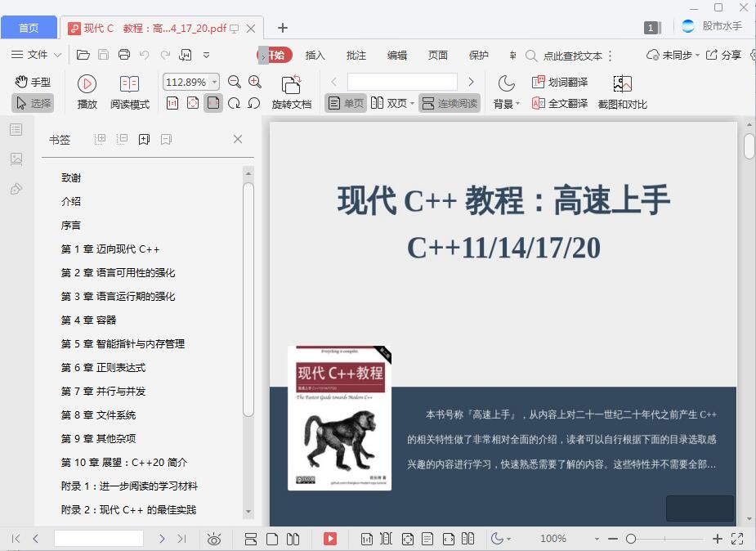Rotate the document

pos(292,90)
